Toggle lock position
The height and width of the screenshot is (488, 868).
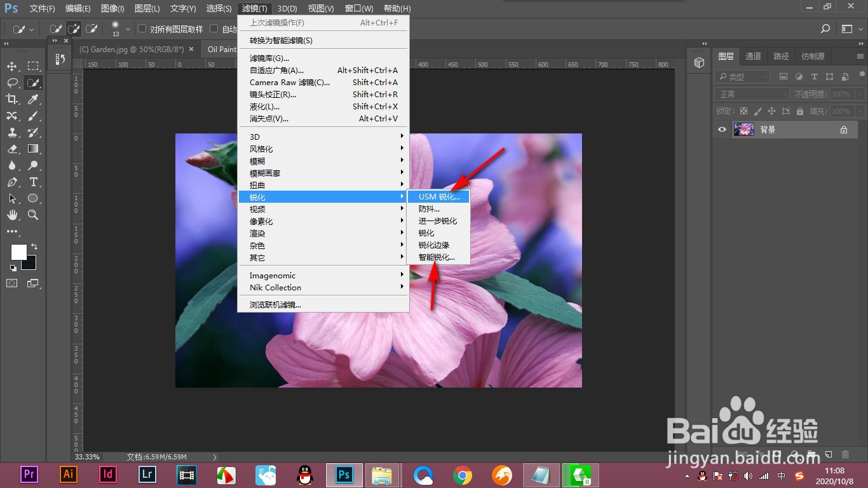(x=771, y=111)
